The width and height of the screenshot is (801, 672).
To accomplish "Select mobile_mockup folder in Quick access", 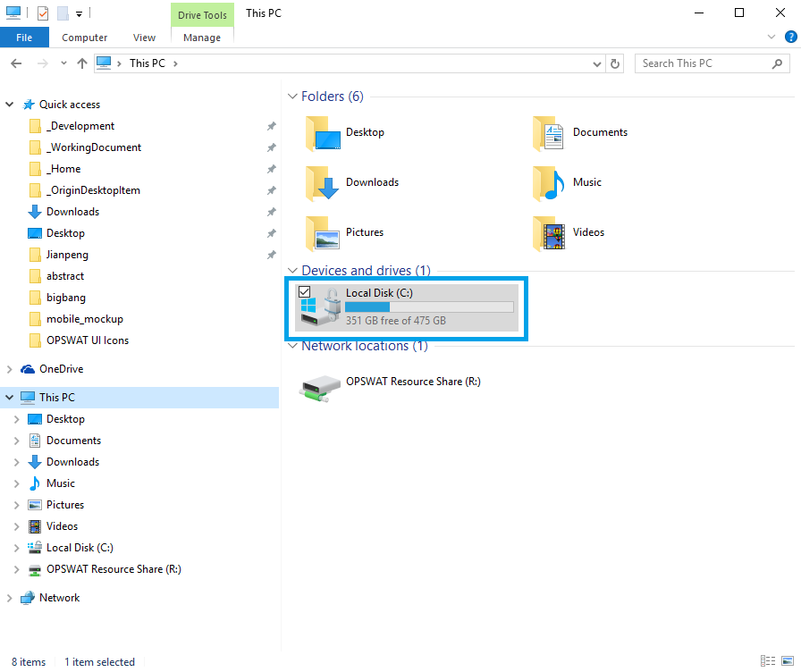I will pyautogui.click(x=77, y=319).
